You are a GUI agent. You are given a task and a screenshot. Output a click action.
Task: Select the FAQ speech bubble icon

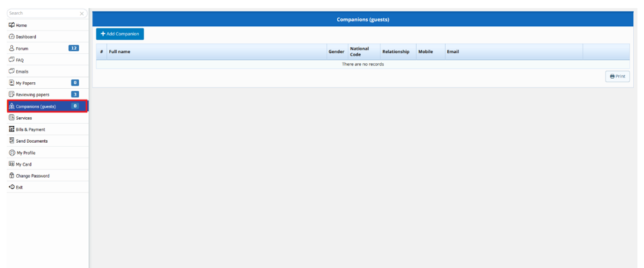click(x=11, y=59)
